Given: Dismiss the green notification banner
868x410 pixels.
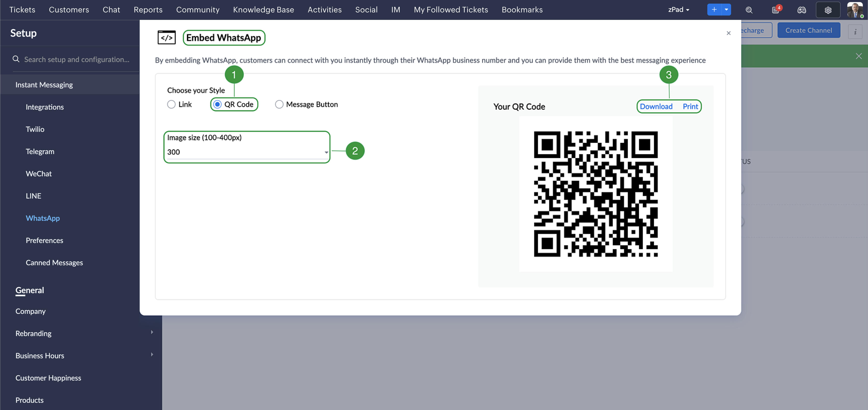Looking at the screenshot, I should tap(858, 56).
